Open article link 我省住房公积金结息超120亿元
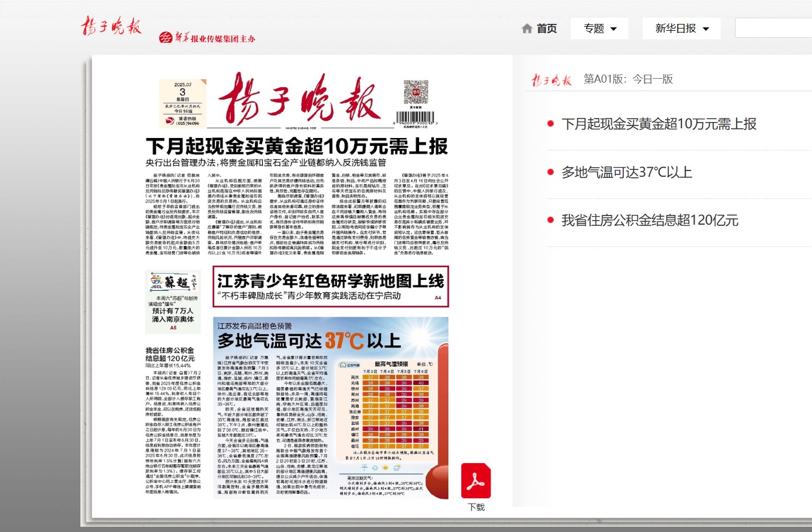Screen dimensions: 812x532 [649, 220]
